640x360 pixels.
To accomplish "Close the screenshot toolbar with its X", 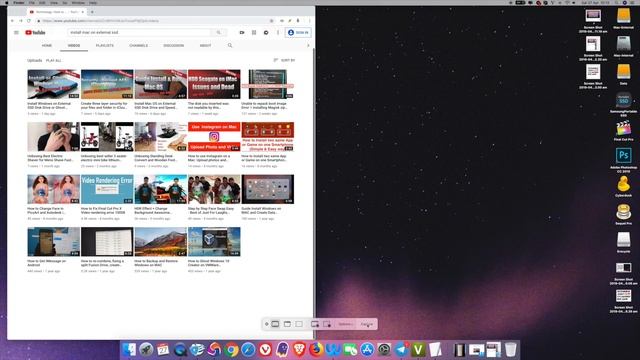I will (267, 324).
